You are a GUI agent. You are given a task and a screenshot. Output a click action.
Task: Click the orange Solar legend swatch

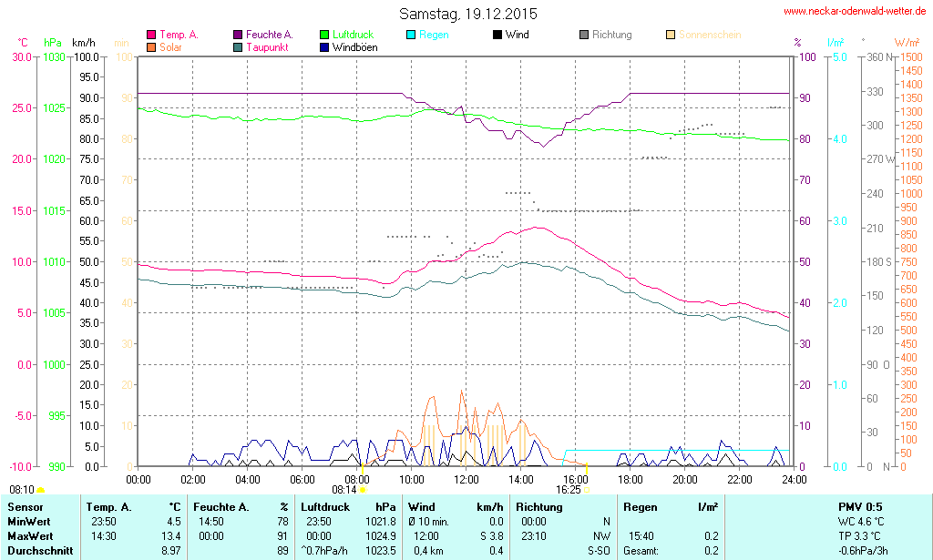tap(151, 46)
